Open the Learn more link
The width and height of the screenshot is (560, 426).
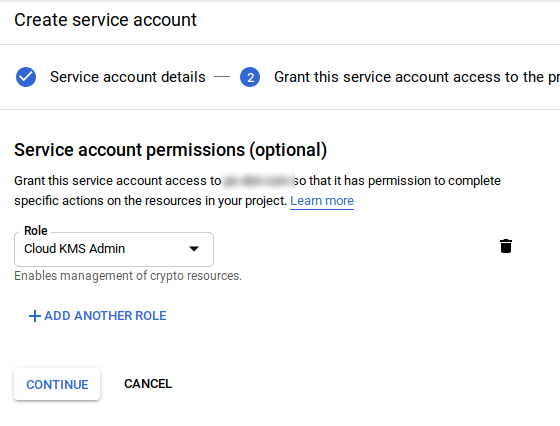tap(322, 201)
